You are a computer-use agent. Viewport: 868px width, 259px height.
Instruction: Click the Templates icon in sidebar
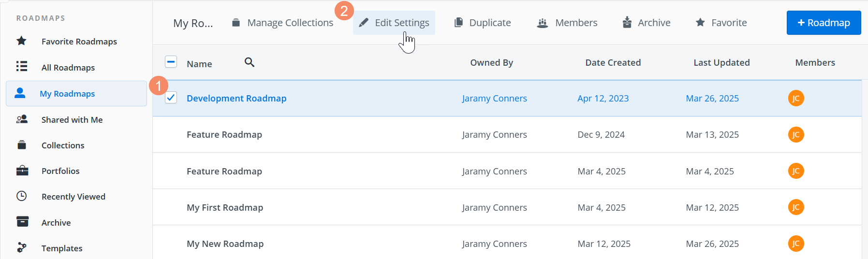click(x=22, y=248)
